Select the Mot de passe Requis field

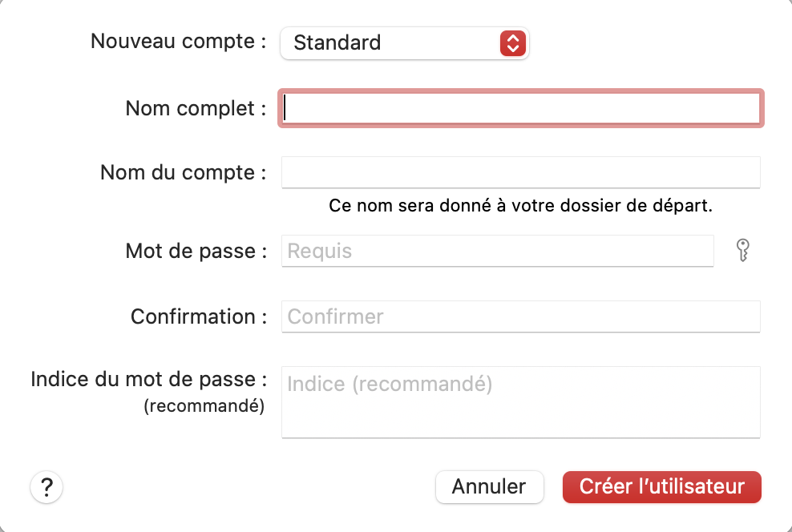point(497,251)
